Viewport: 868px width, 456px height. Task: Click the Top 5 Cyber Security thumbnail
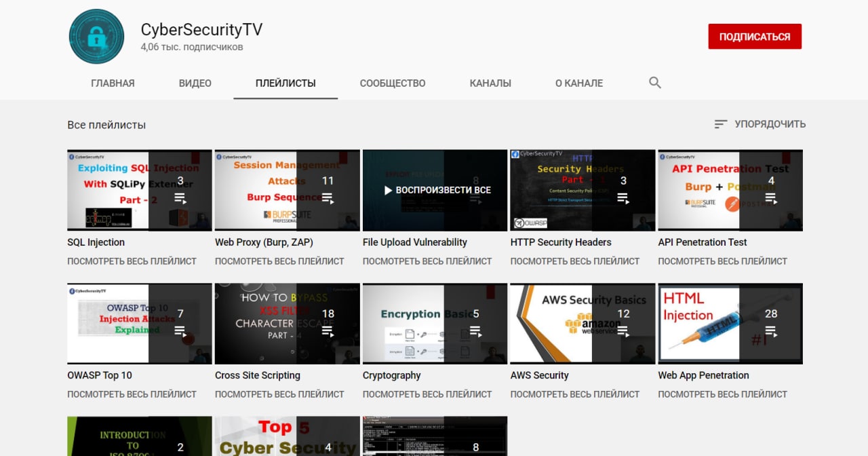click(x=288, y=436)
